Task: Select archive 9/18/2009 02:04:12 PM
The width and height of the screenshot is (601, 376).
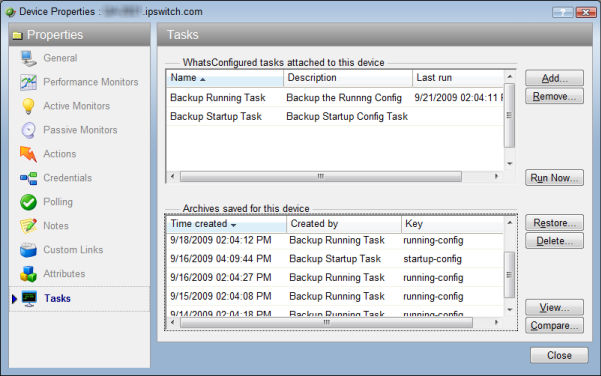Action: (335, 240)
